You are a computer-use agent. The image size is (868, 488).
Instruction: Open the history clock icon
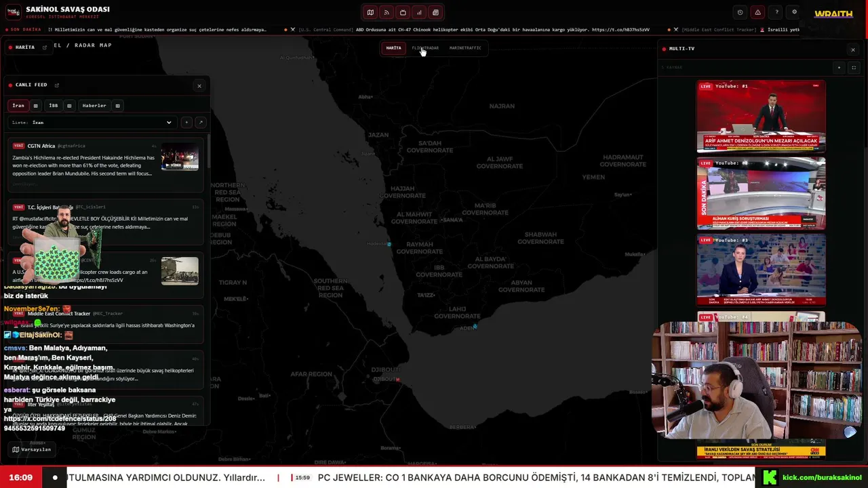pyautogui.click(x=740, y=12)
